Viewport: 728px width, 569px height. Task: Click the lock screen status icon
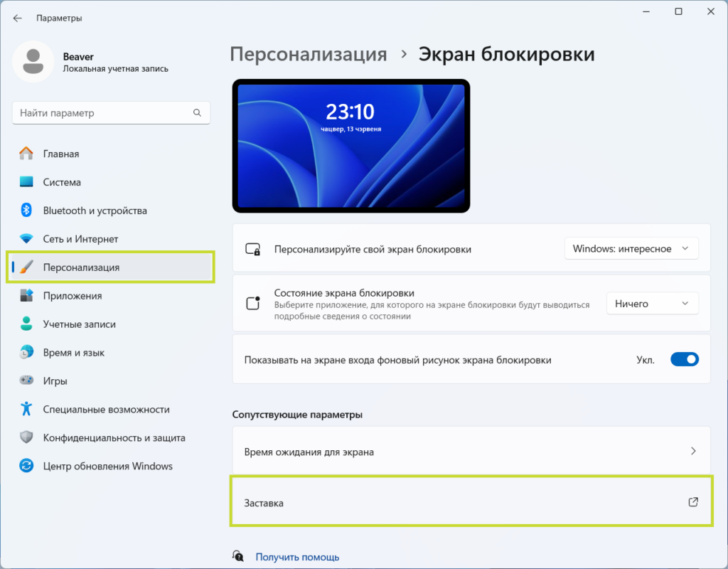tap(253, 303)
